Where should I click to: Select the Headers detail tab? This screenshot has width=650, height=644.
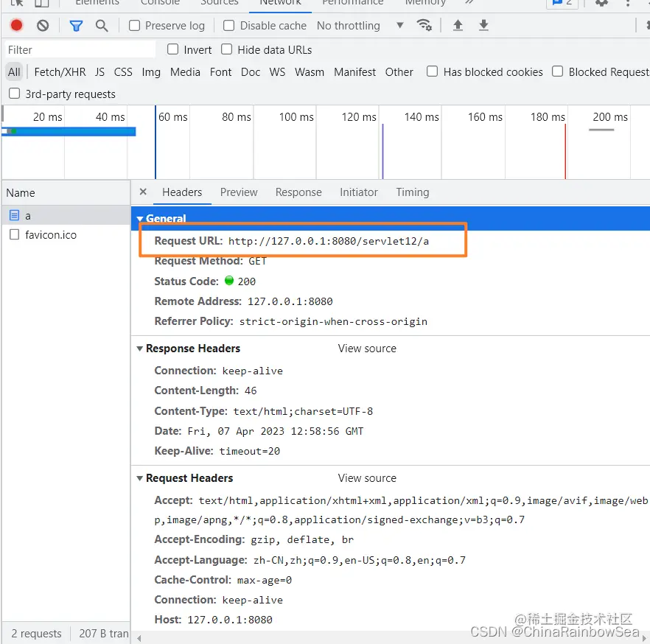click(182, 192)
